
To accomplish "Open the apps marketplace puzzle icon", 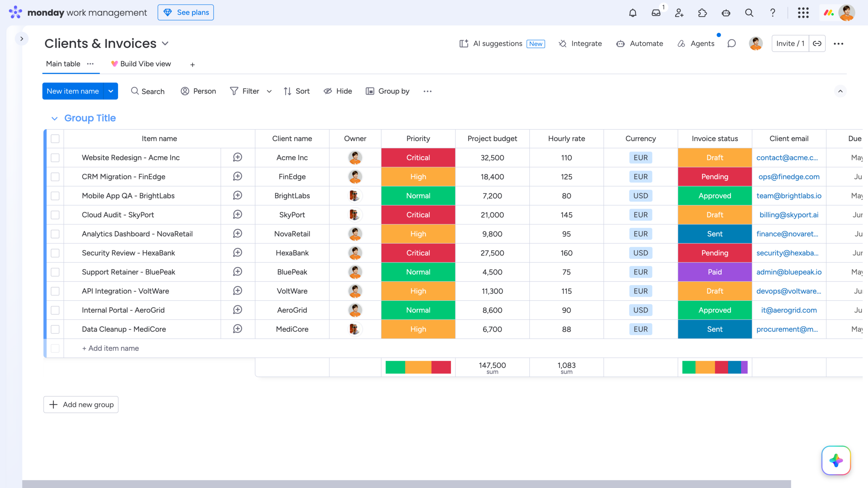I will (x=703, y=13).
